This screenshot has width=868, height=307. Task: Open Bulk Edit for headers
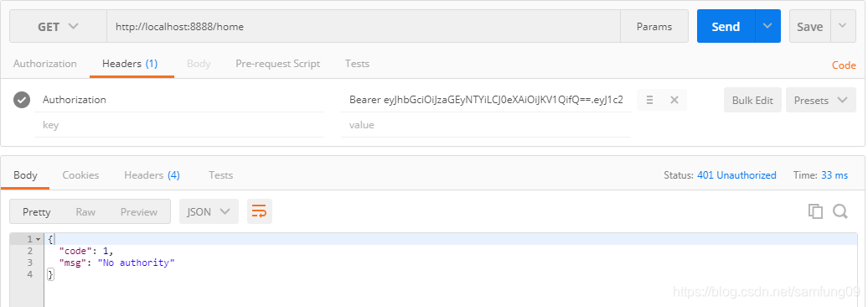(x=752, y=101)
